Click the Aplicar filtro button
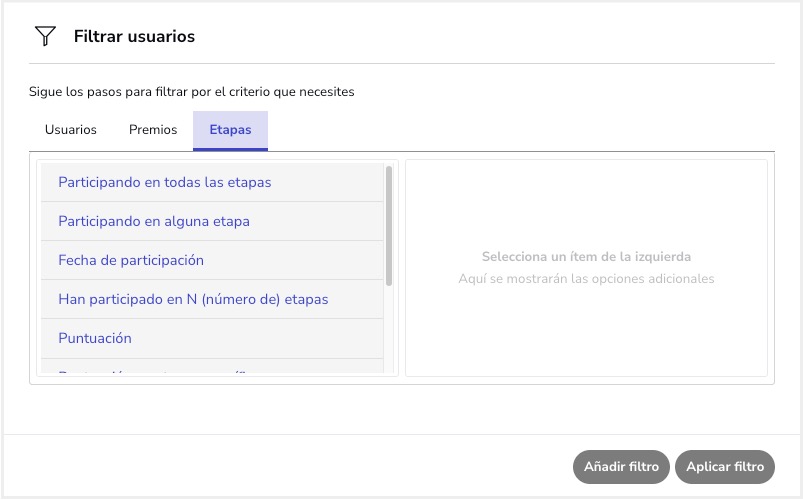Screen dimensions: 803x500 [x=725, y=467]
